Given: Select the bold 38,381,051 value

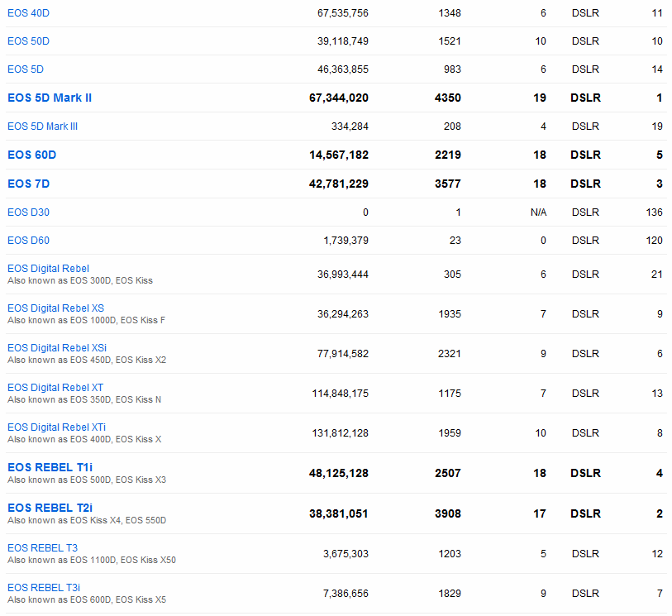Looking at the screenshot, I should pos(339,513).
